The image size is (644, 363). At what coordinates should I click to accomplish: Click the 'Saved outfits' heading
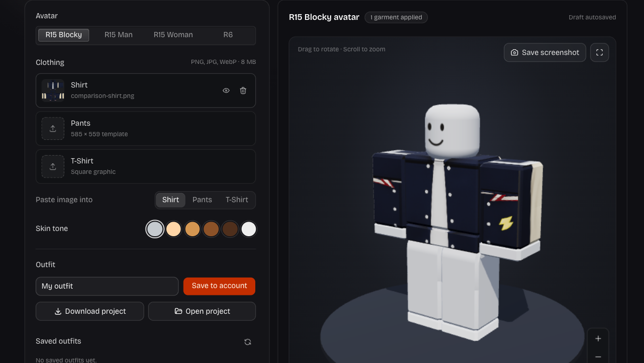point(59,341)
